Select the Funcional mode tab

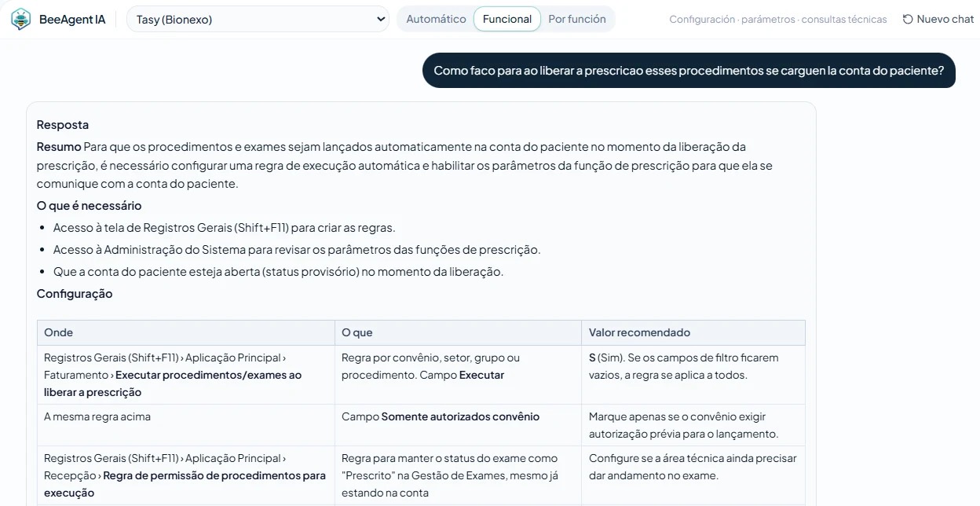coord(507,19)
